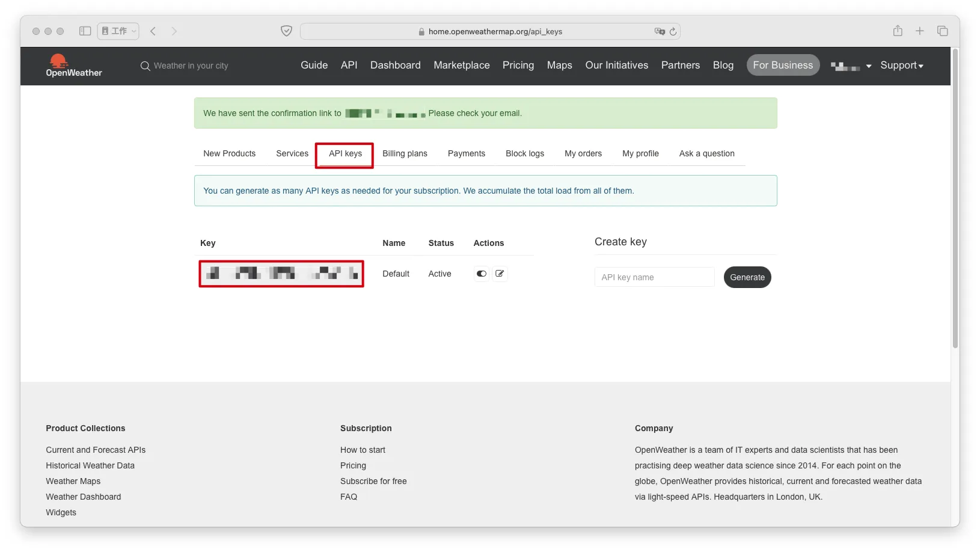Click the browser back arrow
980x552 pixels.
click(153, 31)
